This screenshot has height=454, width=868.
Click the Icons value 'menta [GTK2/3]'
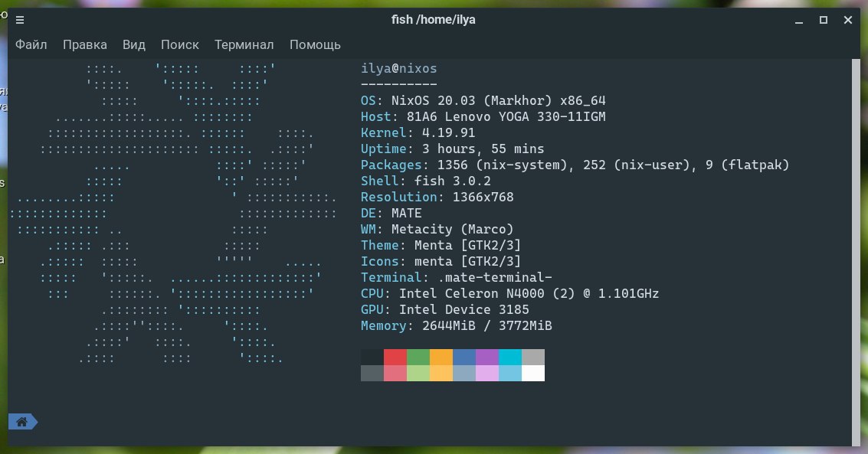coord(468,261)
